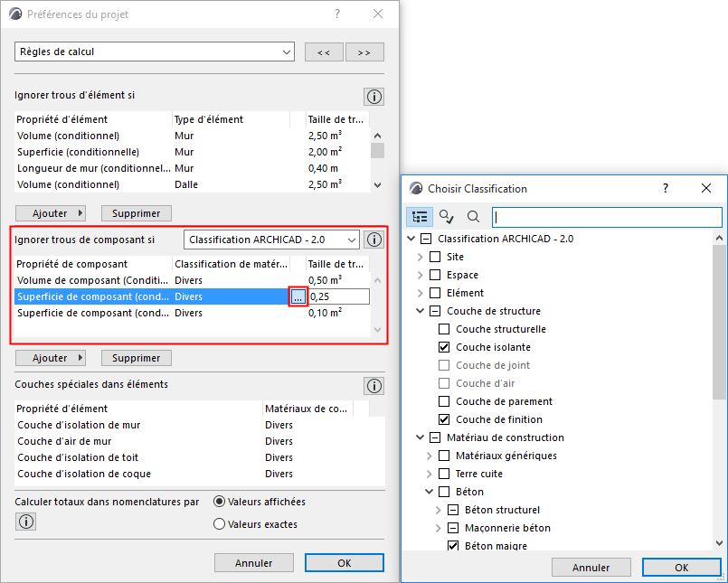This screenshot has width=728, height=583.
Task: Click the classification search input field
Action: pos(607,217)
